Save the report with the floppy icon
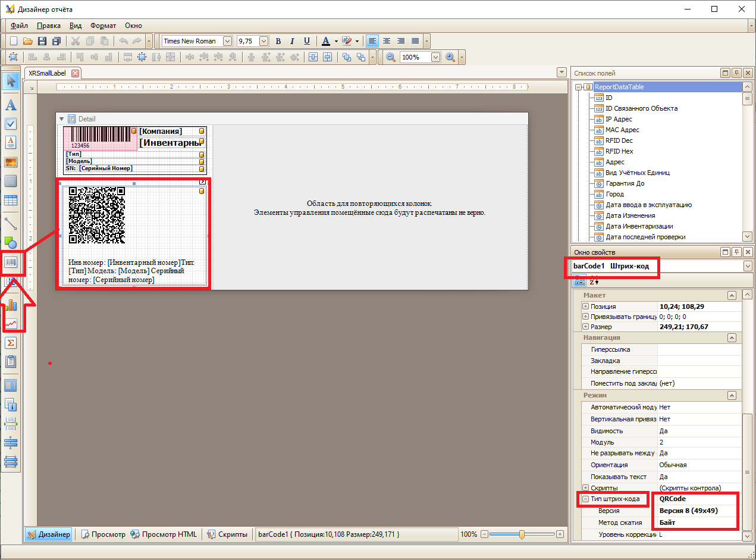 point(42,41)
